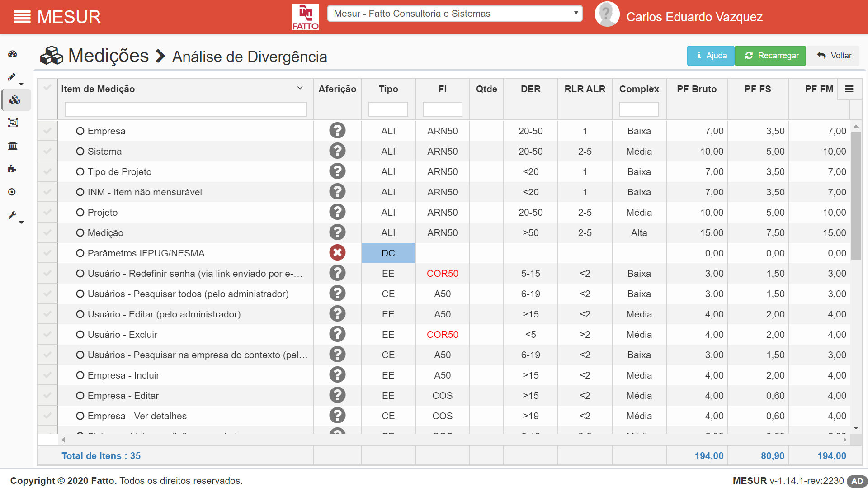Viewport: 868px width, 488px height.
Task: Toggle the row checkmark for Medição
Action: (47, 232)
